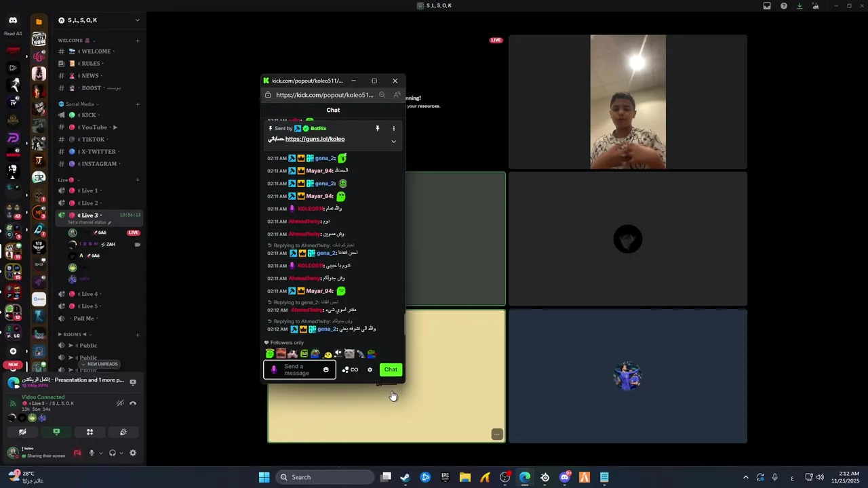868x488 pixels.
Task: Add a channel to Live category
Action: 137,180
